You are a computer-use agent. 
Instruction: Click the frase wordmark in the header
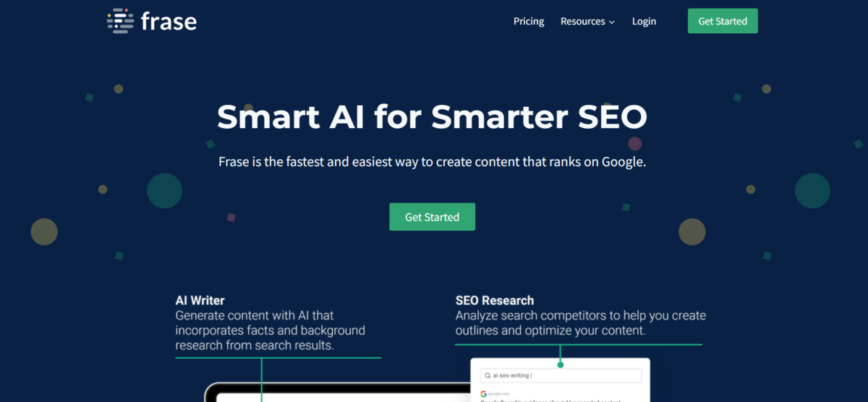pos(169,21)
